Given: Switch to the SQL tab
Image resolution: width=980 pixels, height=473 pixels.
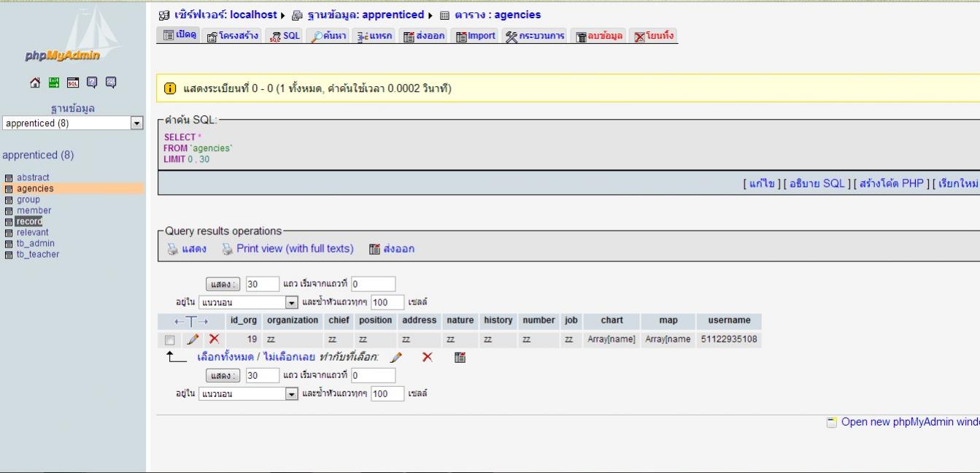Looking at the screenshot, I should (x=285, y=36).
